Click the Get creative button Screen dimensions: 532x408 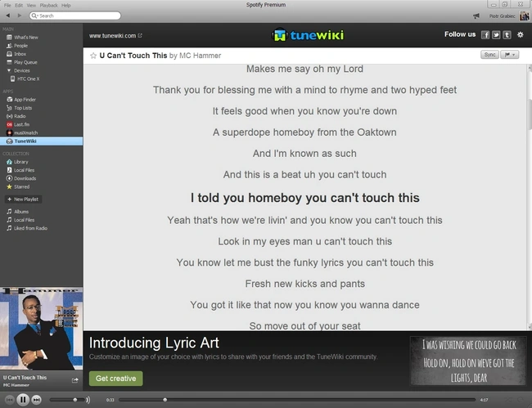click(115, 379)
